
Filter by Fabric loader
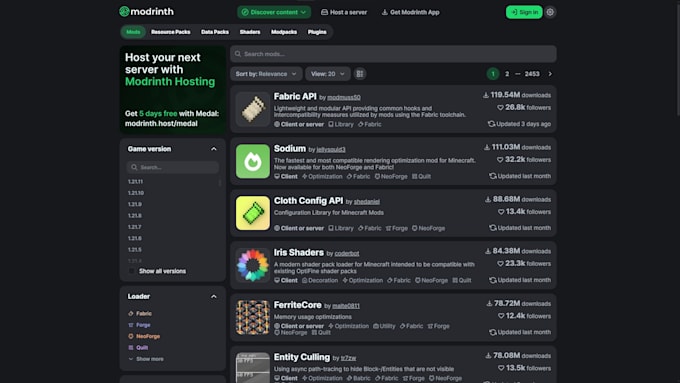click(x=140, y=313)
